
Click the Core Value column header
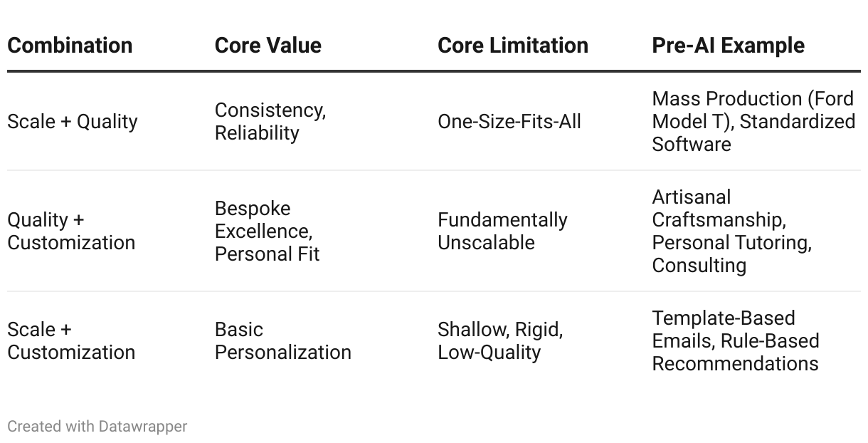click(x=268, y=46)
